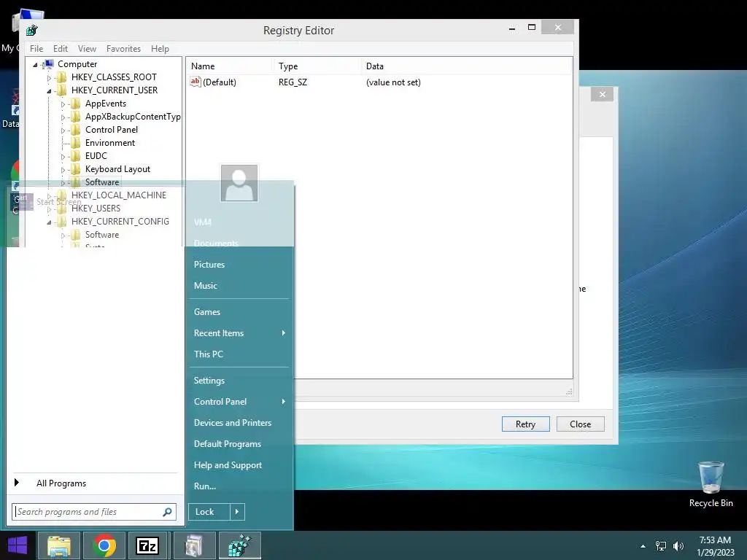This screenshot has height=560, width=747.
Task: Expand the Control Panel registry key
Action: 63,131
